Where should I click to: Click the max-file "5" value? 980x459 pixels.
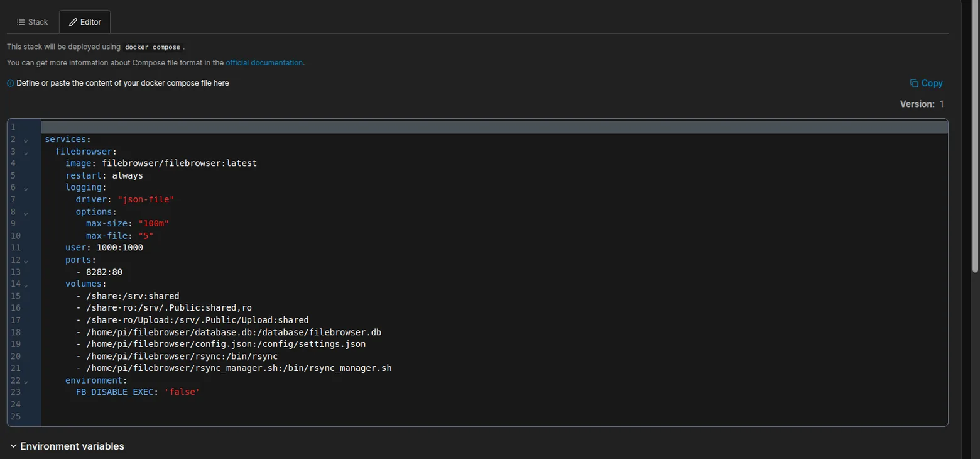[x=146, y=236]
